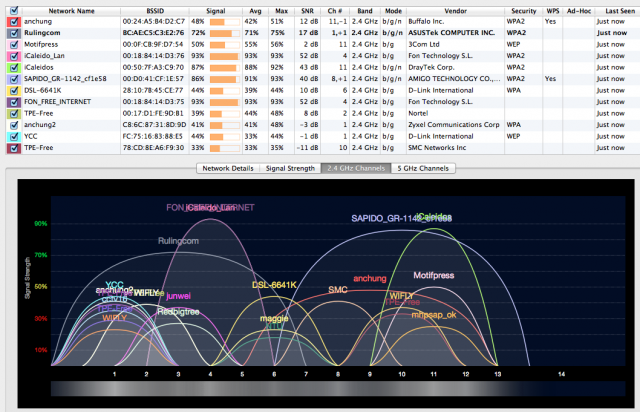Toggle the anchung2 checkbox
The height and width of the screenshot is (412, 640).
[x=14, y=125]
